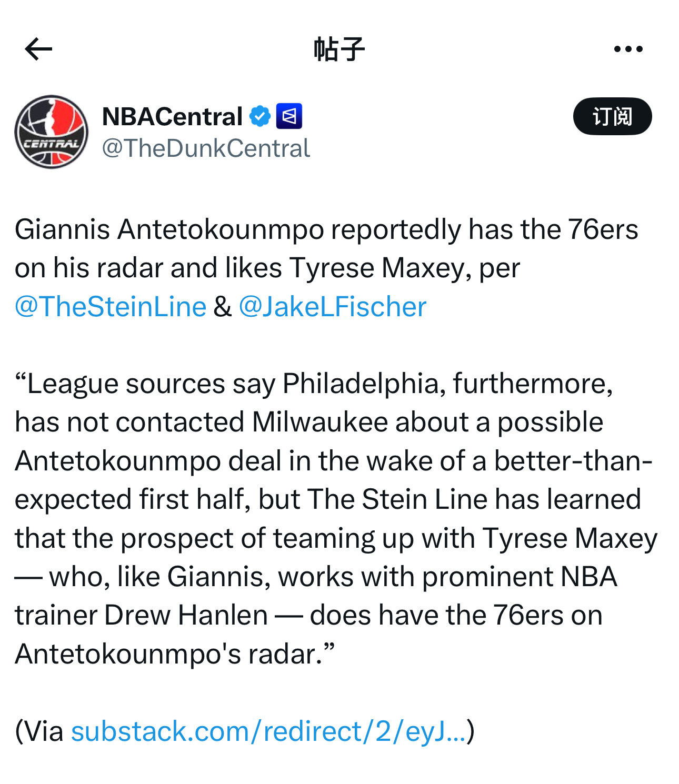This screenshot has width=679, height=784.
Task: Tap the "(Via" text before the link
Action: 40,731
